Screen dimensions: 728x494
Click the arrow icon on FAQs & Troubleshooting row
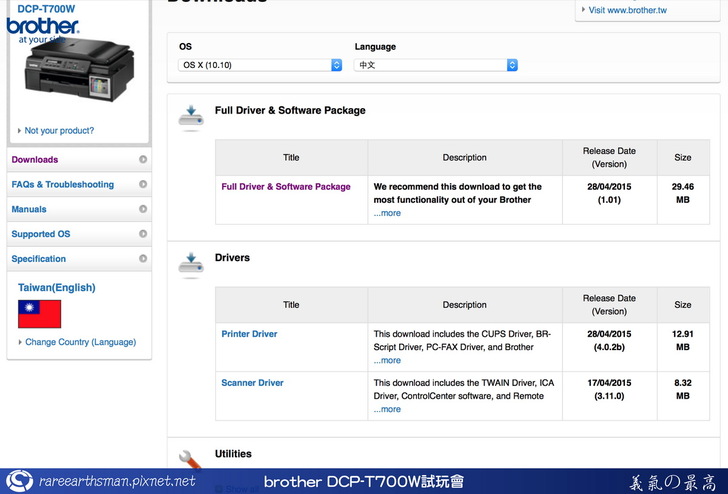coord(143,184)
